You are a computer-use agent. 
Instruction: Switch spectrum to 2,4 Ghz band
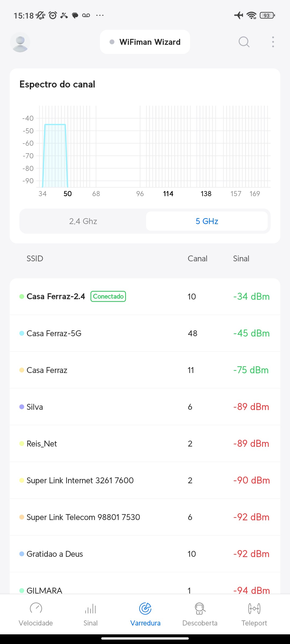point(83,221)
